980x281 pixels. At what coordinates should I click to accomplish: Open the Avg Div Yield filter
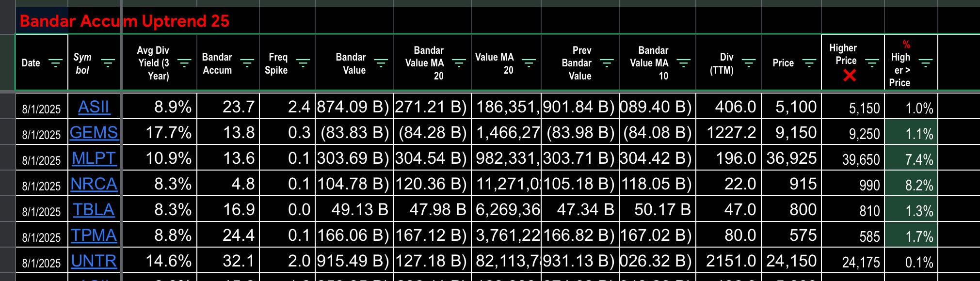184,63
